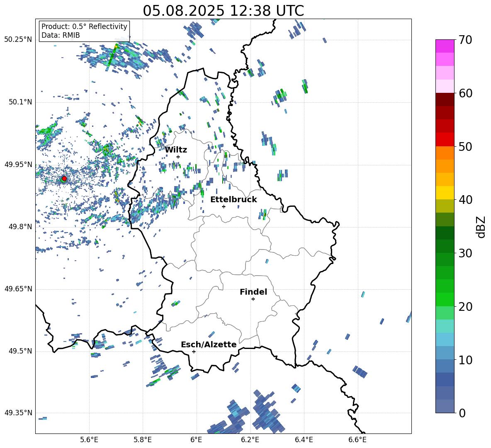
Task: Click the colorbar 10 tick label
Action: tap(465, 360)
